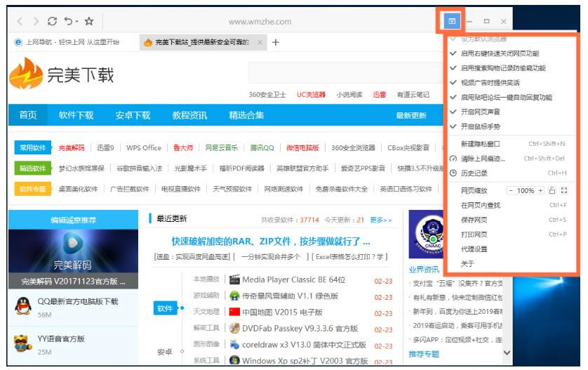The height and width of the screenshot is (370, 588).
Task: Decrease page zoom with minus button
Action: [x=510, y=191]
